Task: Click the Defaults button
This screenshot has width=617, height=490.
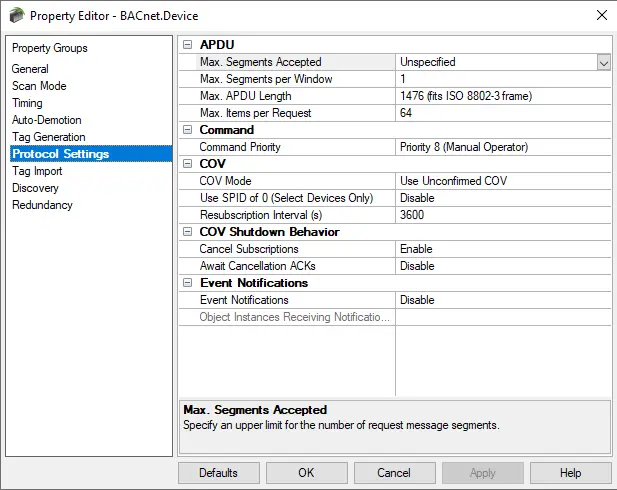Action: pyautogui.click(x=219, y=473)
